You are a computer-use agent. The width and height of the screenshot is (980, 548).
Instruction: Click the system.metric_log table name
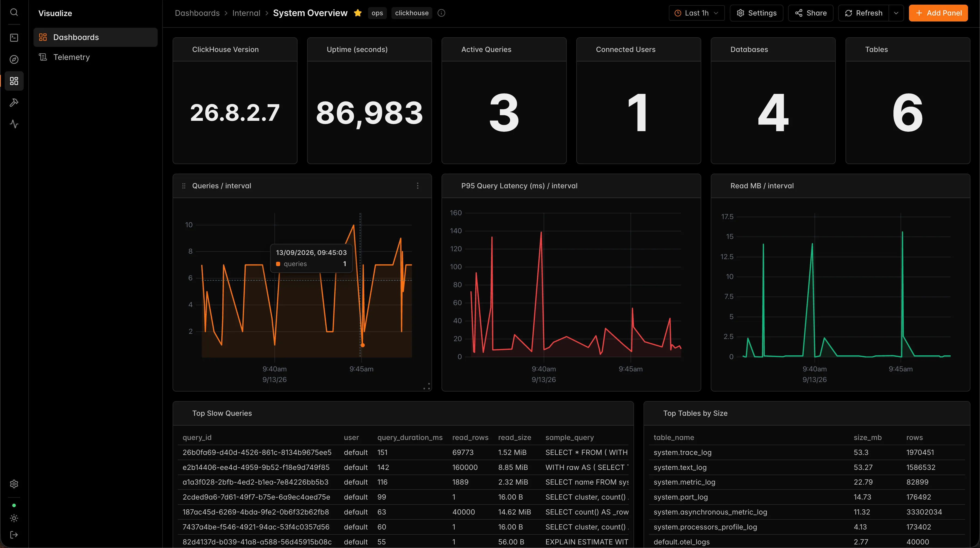tap(684, 482)
